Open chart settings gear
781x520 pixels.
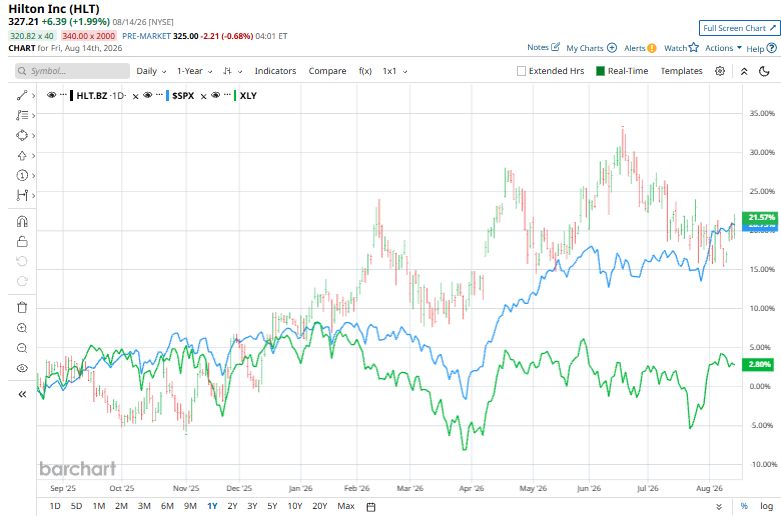720,71
